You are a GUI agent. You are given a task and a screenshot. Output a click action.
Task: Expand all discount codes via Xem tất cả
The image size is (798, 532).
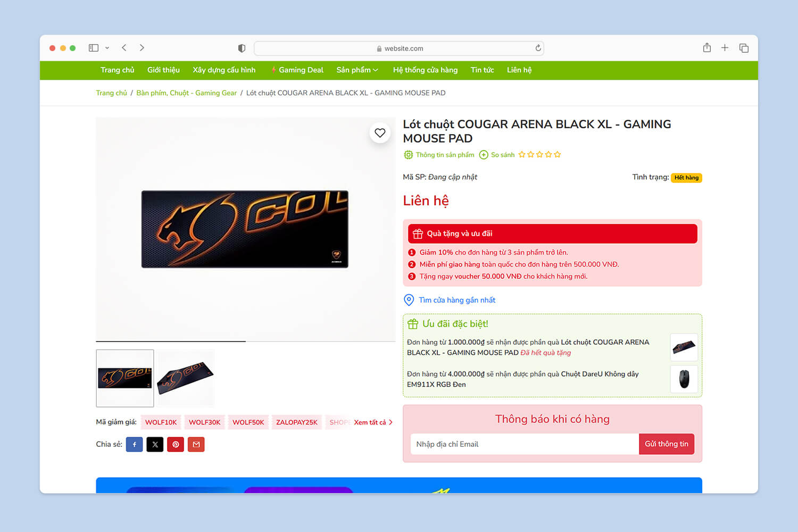373,422
